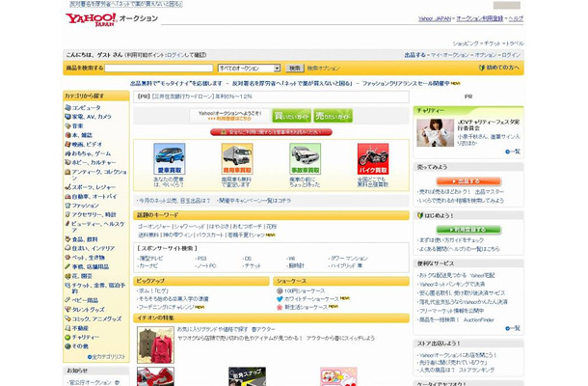Click the ホビー、カルチャー category icon
588x386 pixels.
point(67,162)
